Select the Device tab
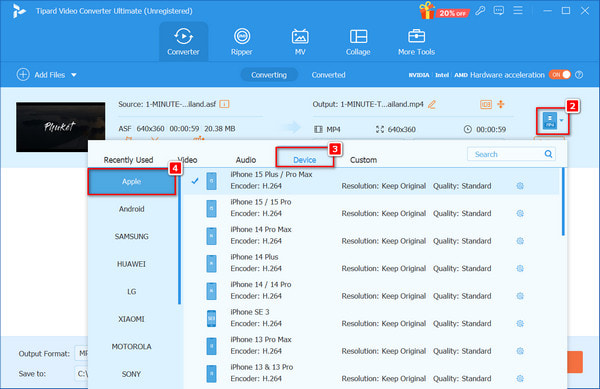The image size is (600, 389). point(305,160)
